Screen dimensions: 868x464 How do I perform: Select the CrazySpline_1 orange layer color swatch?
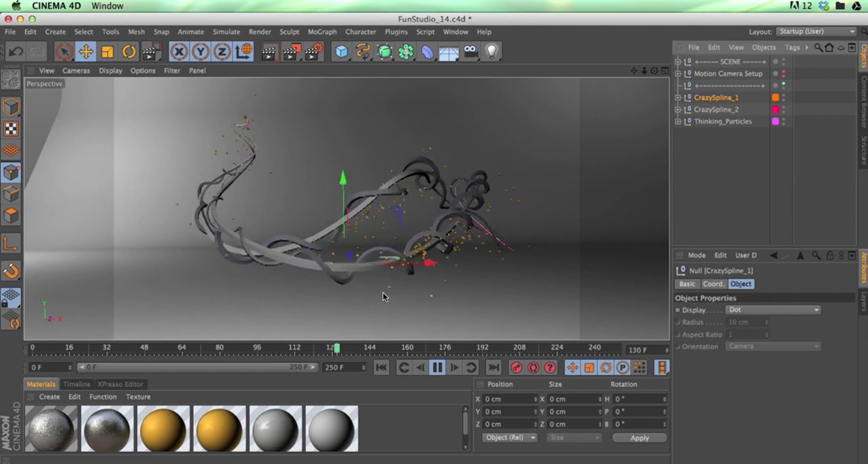(775, 98)
